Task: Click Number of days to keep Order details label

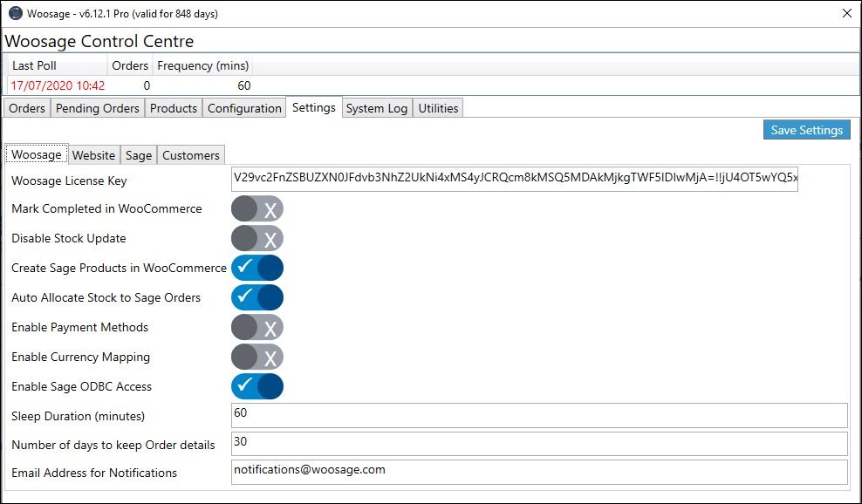Action: coord(113,446)
